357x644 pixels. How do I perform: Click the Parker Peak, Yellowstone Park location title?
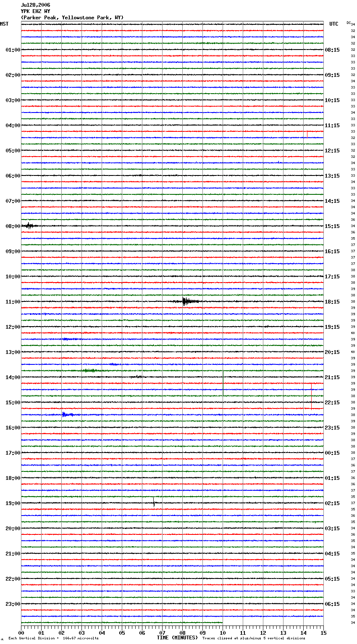point(72,18)
